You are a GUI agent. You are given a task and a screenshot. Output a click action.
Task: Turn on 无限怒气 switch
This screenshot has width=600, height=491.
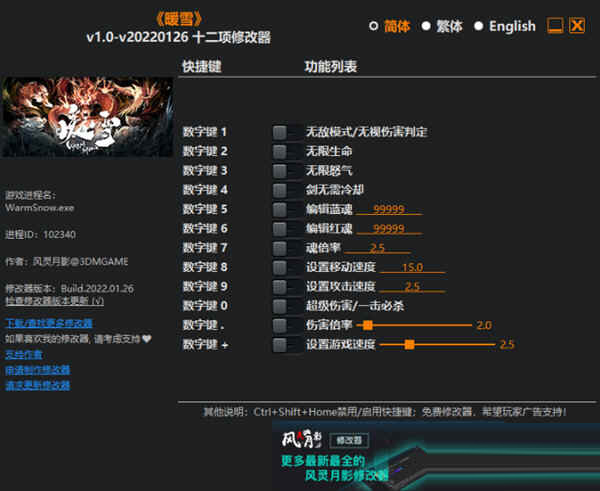point(286,170)
